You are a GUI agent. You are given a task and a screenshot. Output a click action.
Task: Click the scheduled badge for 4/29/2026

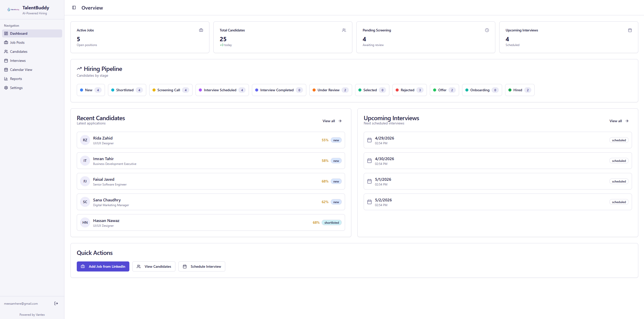pyautogui.click(x=619, y=140)
